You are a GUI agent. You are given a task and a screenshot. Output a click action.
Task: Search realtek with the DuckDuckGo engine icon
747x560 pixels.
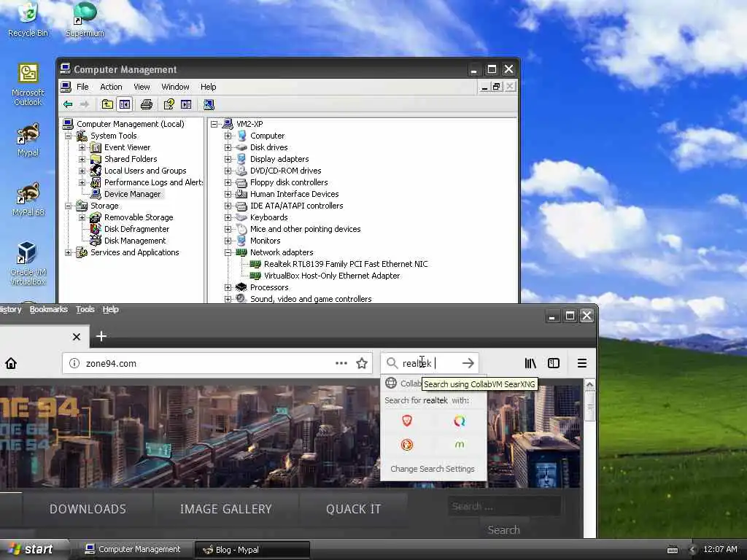click(x=407, y=445)
